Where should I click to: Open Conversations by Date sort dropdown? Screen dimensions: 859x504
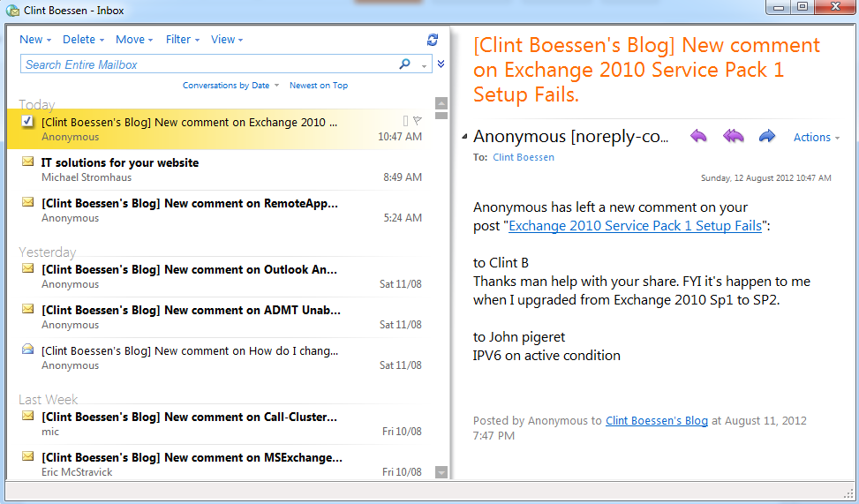pos(230,86)
